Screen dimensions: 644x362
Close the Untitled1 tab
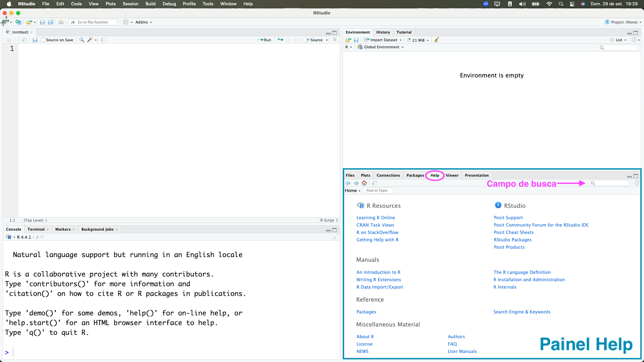click(x=32, y=33)
